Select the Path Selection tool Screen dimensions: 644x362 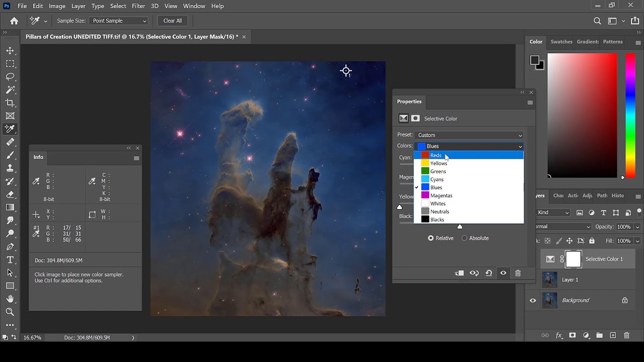tap(10, 273)
